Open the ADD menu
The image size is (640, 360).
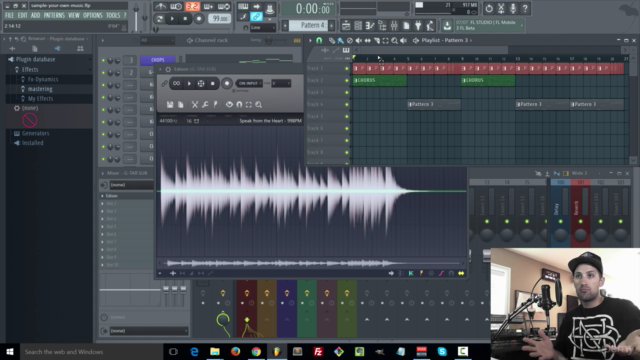(36, 16)
